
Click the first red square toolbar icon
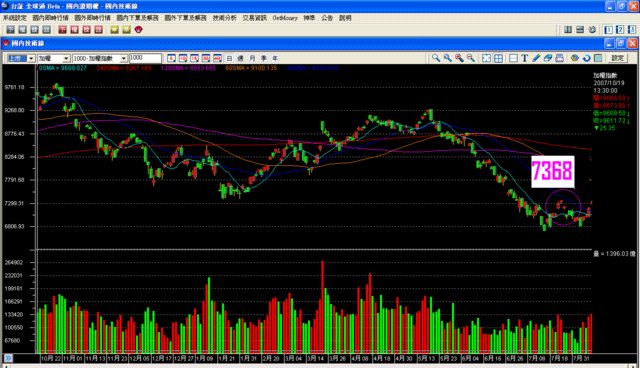tap(62, 29)
